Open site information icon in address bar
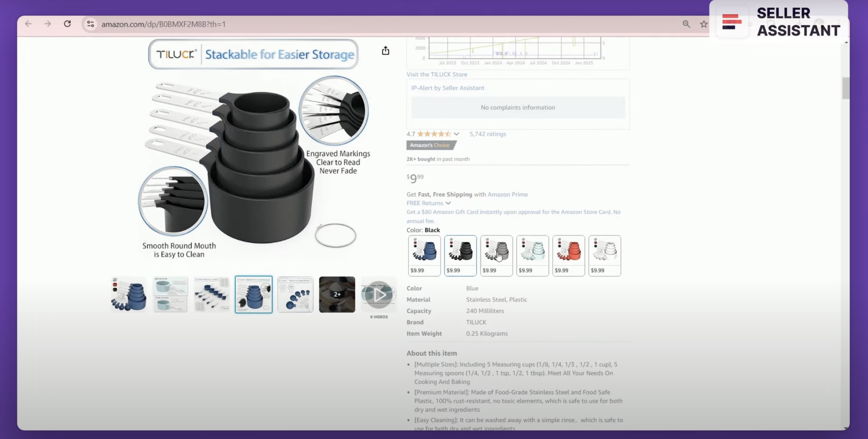The image size is (868, 439). (90, 24)
